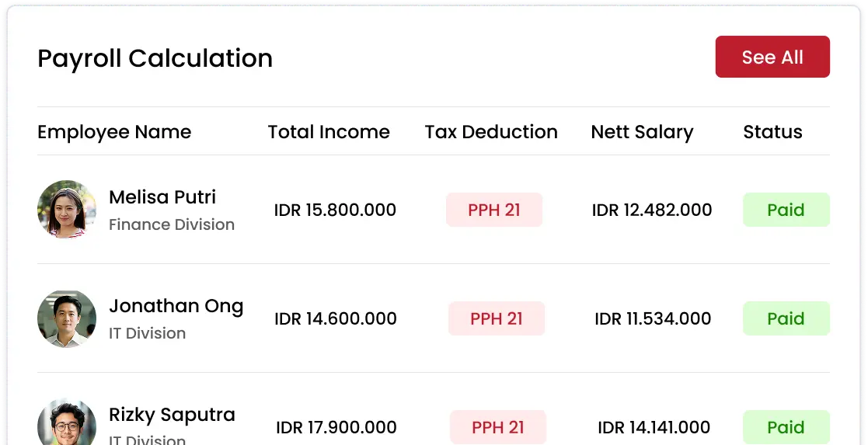
Task: Select the Rizky Saputra employee name
Action: click(x=172, y=415)
